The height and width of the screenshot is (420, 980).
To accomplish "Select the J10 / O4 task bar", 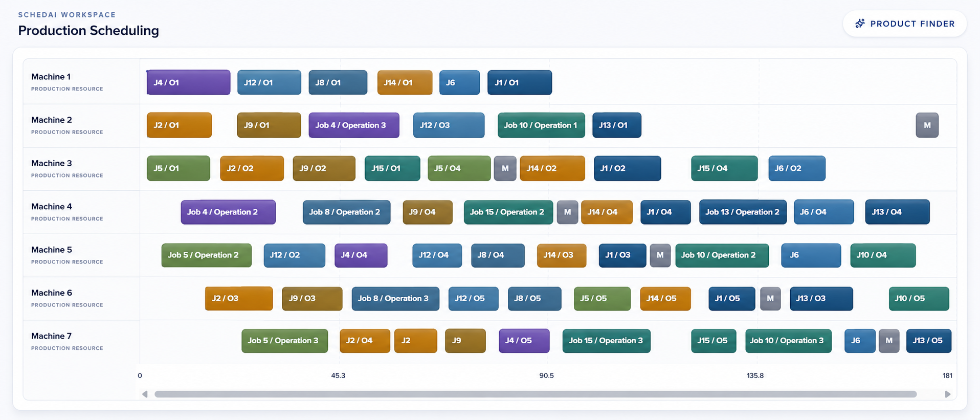I will click(883, 255).
